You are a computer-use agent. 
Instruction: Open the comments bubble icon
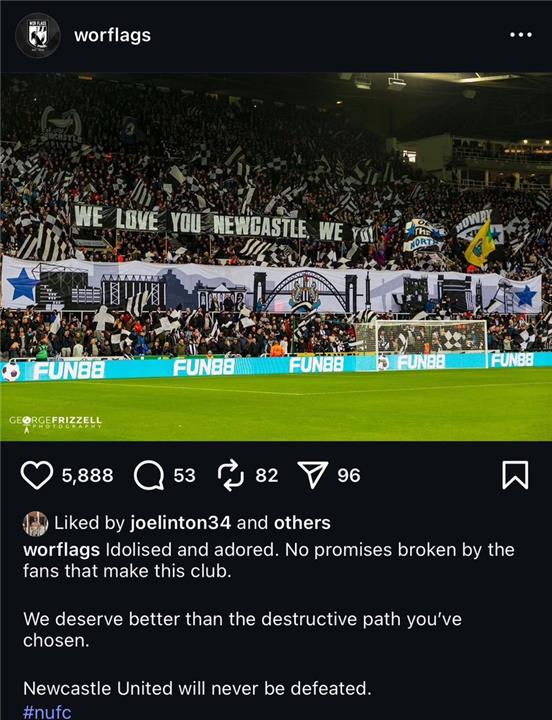tap(149, 476)
